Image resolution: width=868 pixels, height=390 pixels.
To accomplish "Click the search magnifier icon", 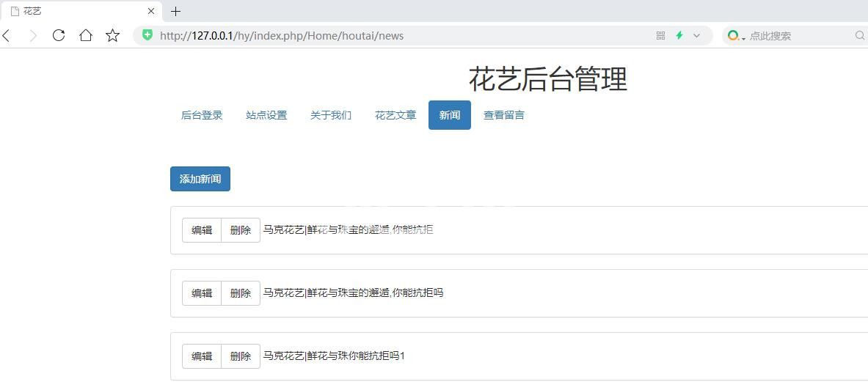I will click(859, 35).
